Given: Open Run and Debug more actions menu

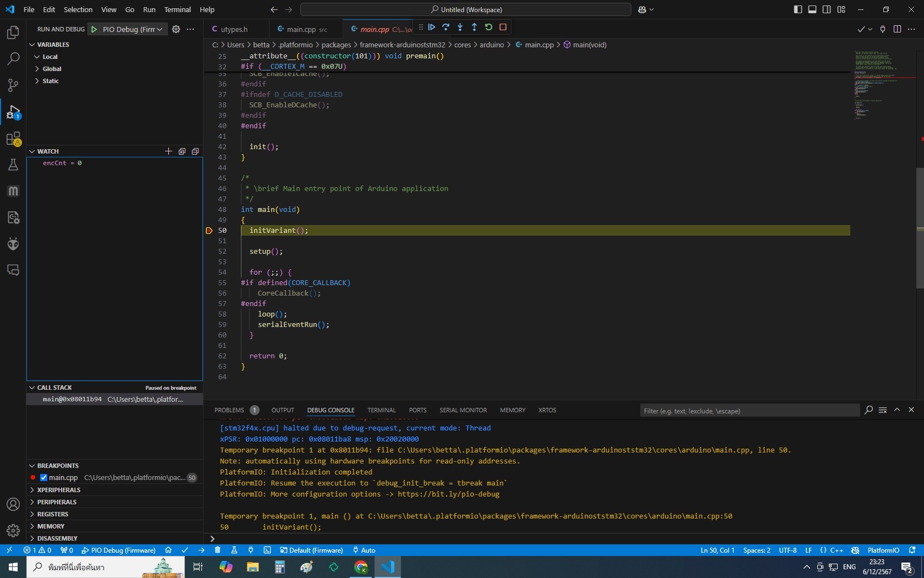Looking at the screenshot, I should (190, 29).
